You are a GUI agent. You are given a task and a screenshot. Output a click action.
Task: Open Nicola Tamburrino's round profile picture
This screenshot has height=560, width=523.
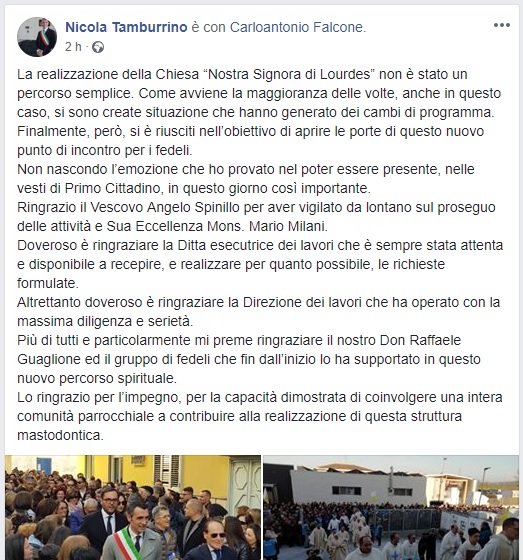(x=37, y=37)
